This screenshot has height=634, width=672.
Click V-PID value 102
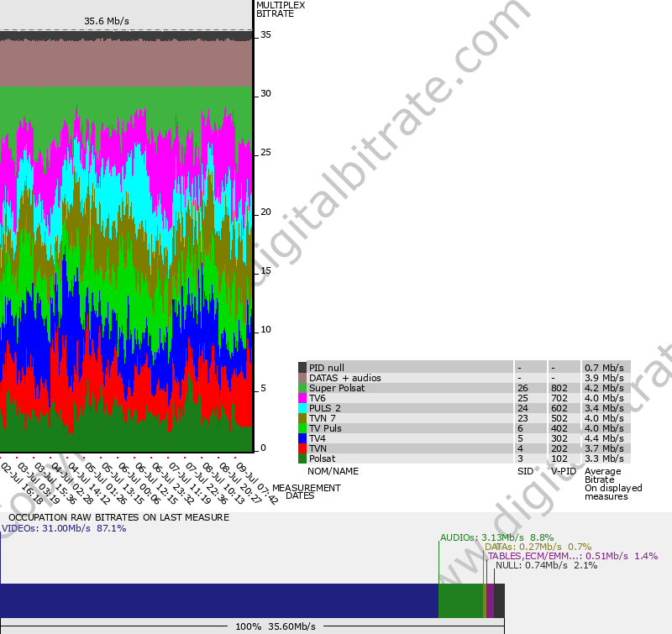pyautogui.click(x=559, y=458)
